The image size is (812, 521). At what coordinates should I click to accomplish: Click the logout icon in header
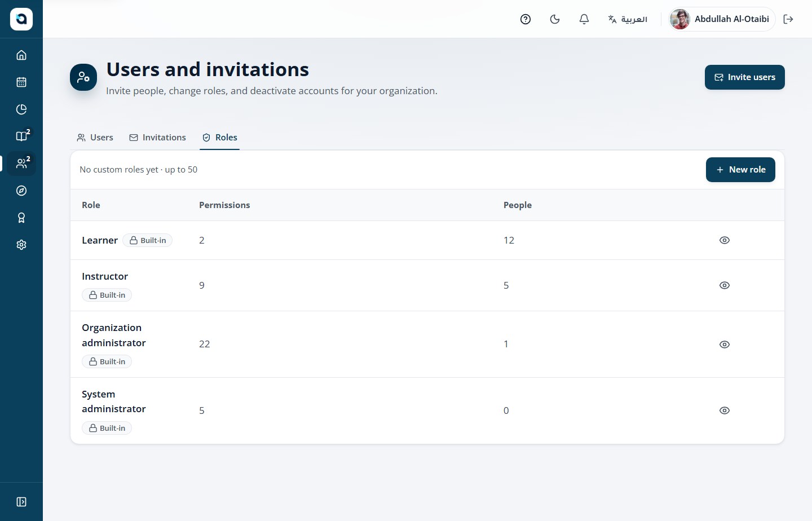(788, 19)
